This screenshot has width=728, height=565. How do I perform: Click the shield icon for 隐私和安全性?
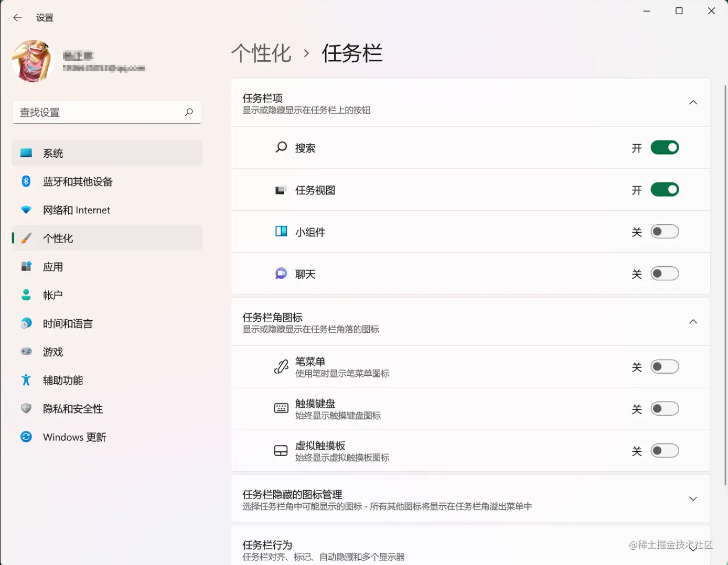(x=26, y=408)
